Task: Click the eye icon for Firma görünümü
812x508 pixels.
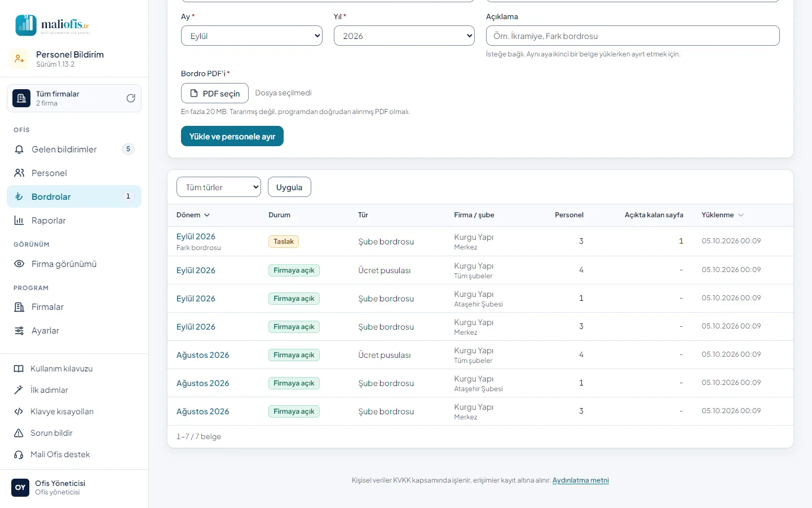Action: [x=19, y=264]
